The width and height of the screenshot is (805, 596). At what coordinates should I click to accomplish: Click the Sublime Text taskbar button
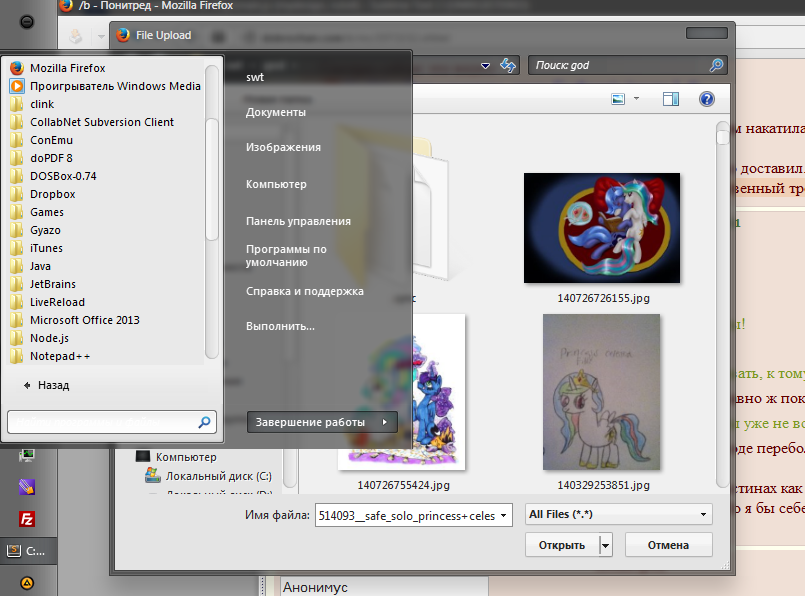(x=28, y=551)
